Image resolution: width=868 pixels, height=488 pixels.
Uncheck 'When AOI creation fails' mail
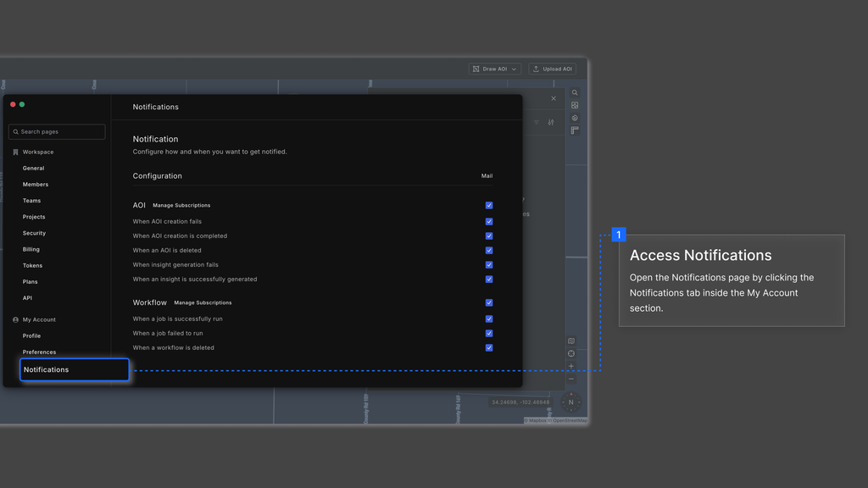pos(489,221)
